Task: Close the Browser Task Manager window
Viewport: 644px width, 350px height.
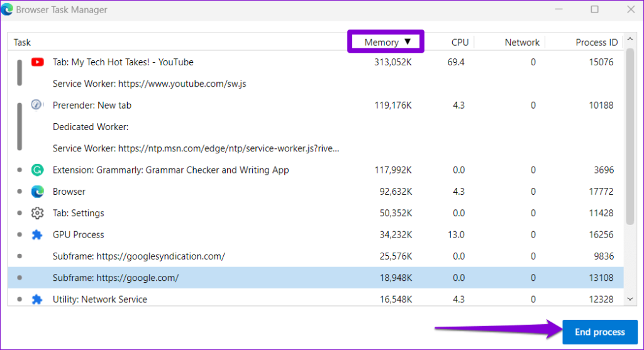Action: coord(631,9)
